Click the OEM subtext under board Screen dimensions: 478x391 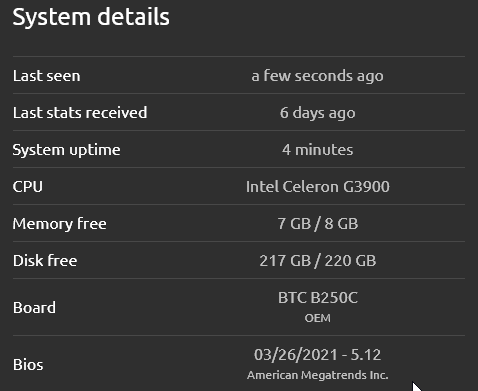pos(317,318)
